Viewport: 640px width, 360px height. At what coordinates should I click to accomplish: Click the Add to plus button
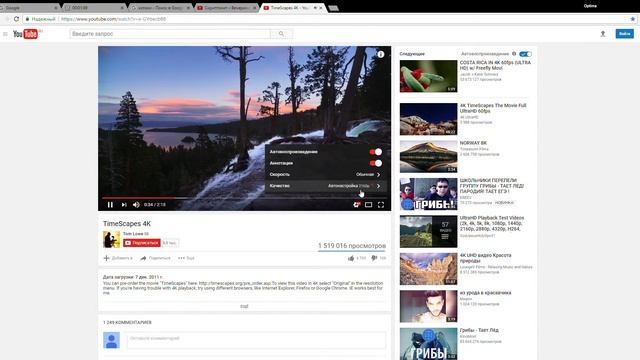pos(118,258)
